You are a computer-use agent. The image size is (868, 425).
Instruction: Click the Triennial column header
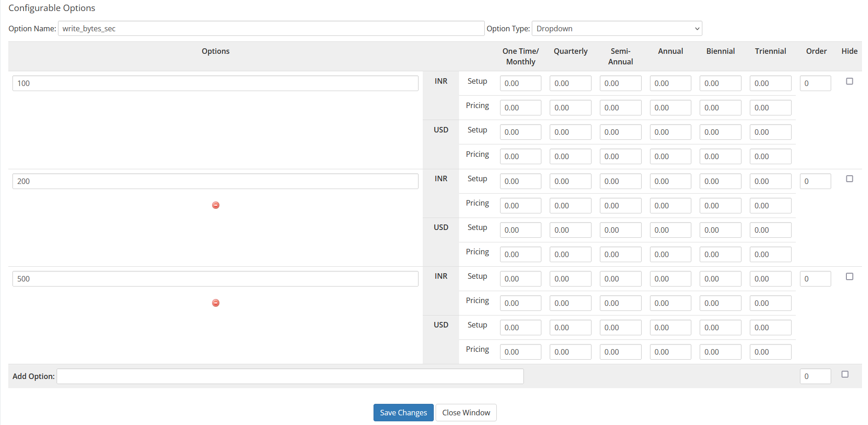tap(770, 51)
